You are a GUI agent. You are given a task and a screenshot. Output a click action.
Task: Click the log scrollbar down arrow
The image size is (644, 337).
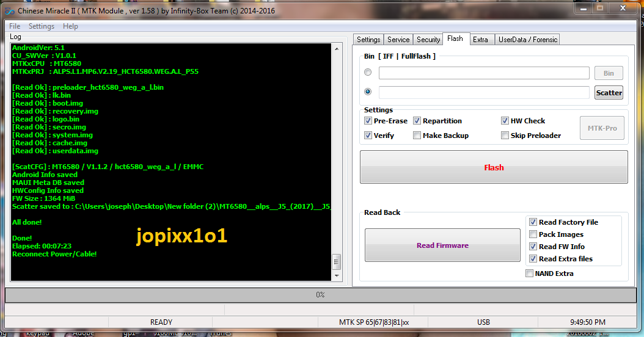(337, 276)
